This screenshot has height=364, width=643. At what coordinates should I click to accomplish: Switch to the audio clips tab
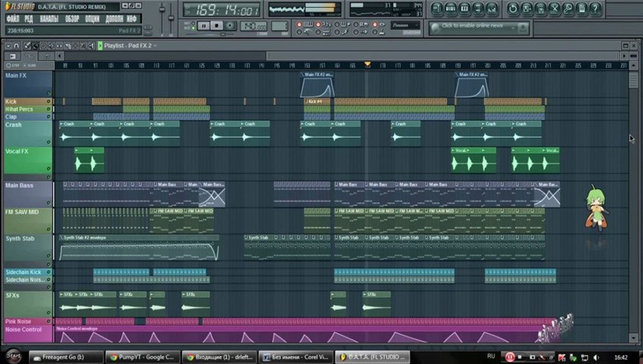tap(13, 56)
